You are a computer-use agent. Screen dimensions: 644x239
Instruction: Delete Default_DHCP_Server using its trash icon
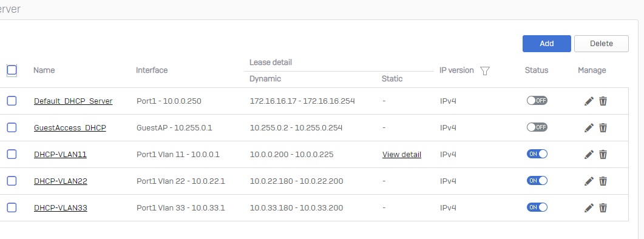point(603,101)
